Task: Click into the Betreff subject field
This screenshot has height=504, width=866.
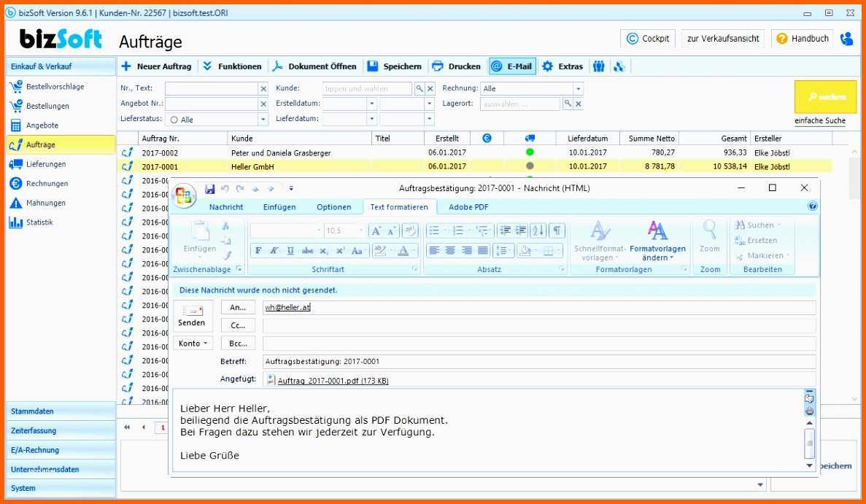Action: coord(539,362)
